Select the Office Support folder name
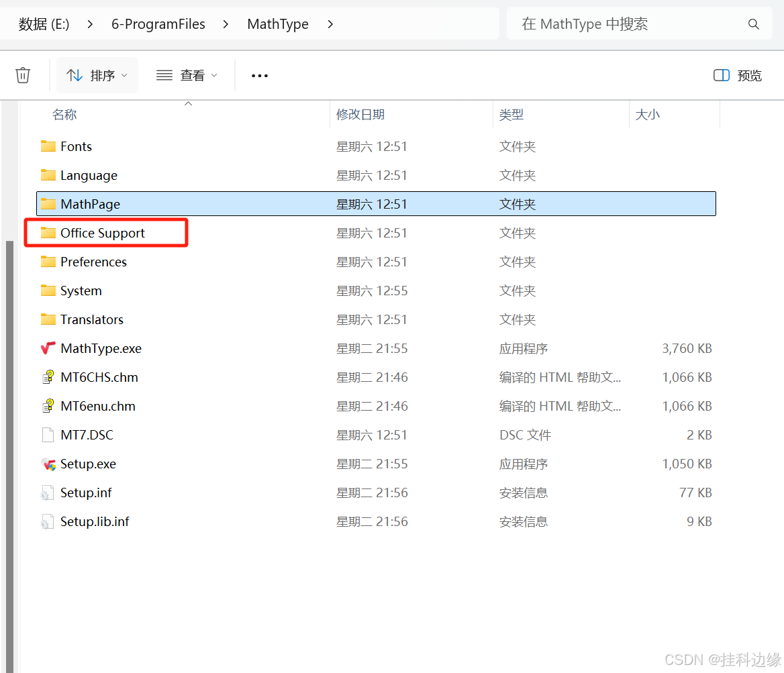Screen dimensions: 784x673 (x=103, y=234)
